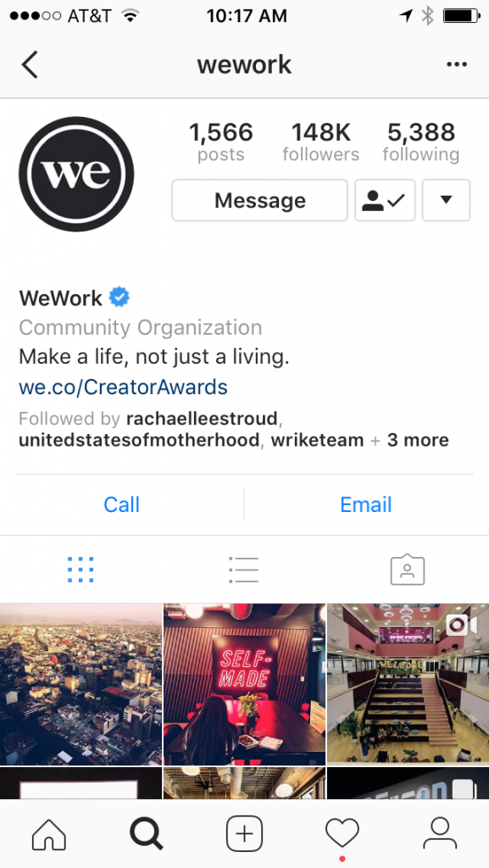Go back using the top-left chevron
Image resolution: width=489 pixels, height=868 pixels.
[30, 64]
